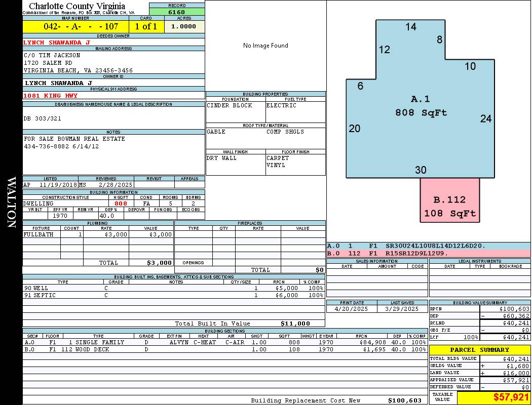Viewport: 532px width, 405px height.
Task: Click the B.0 wood deck section row
Action: [x=225, y=349]
